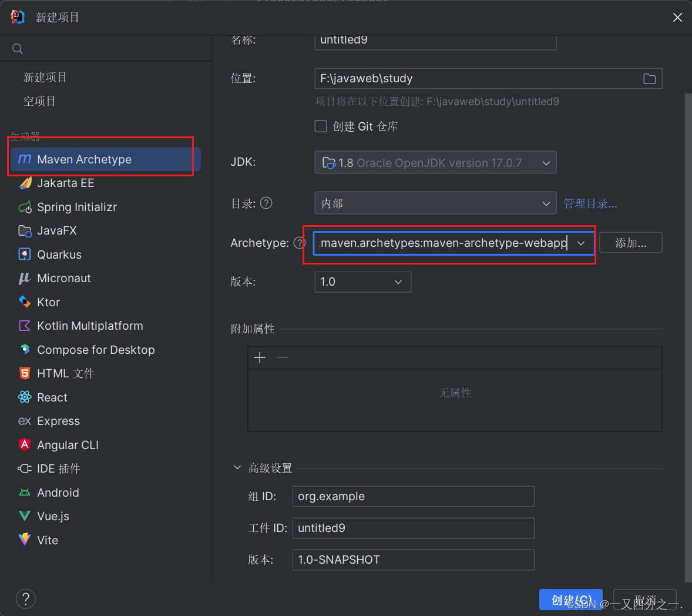692x616 pixels.
Task: Select Ktor label in generator list
Action: click(x=49, y=302)
